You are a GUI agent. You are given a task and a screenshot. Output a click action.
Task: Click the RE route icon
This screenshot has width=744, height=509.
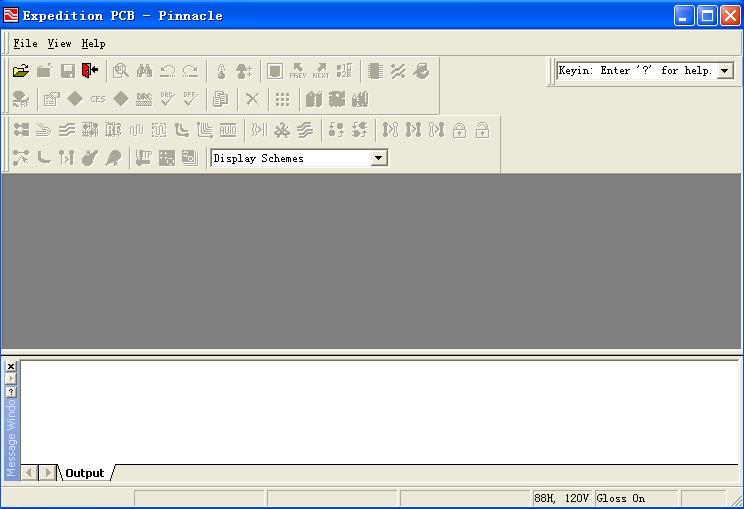point(113,130)
